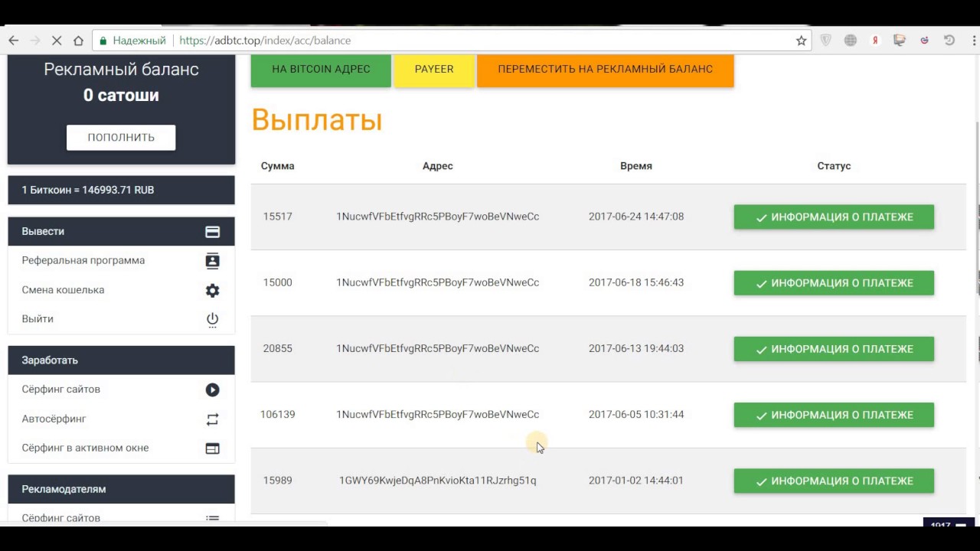Screen dimensions: 980x551
Task: Open the red-blue smile extension icon
Action: [924, 41]
